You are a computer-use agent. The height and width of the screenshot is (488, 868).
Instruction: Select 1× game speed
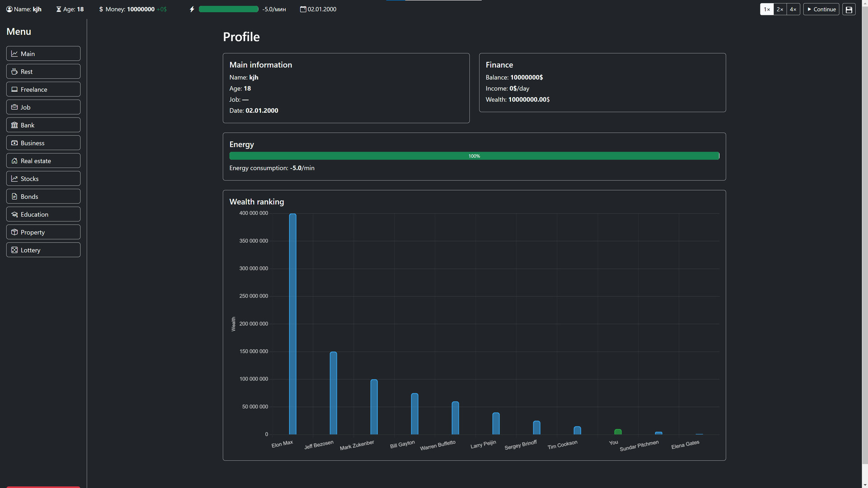tap(767, 9)
